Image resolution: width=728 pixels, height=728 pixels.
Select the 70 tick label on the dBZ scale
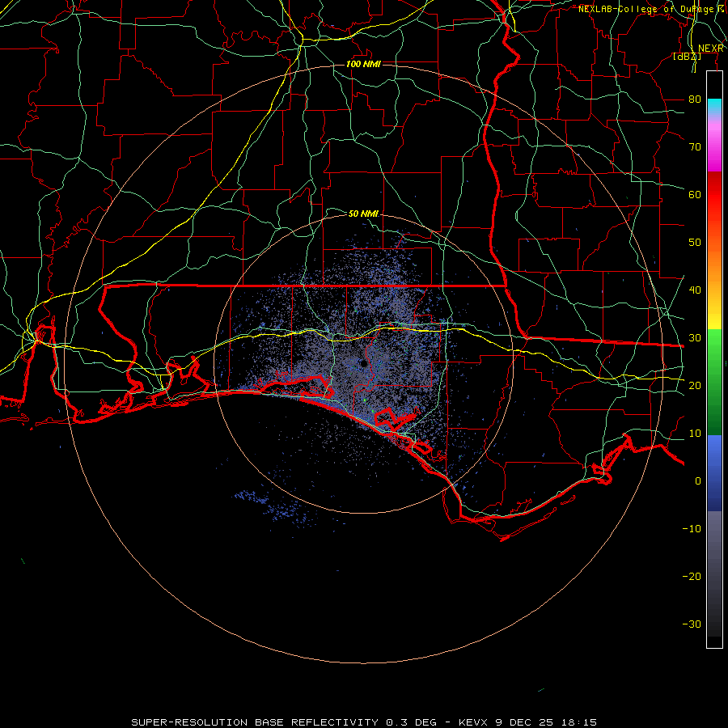point(695,146)
